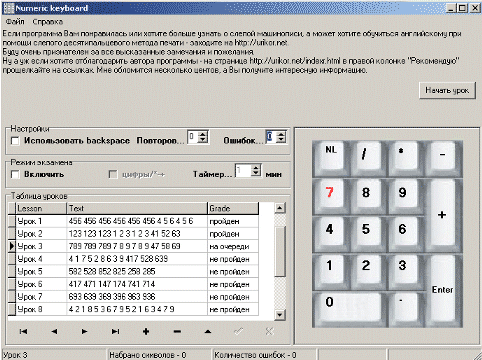The image size is (482, 360).
Task: Open the Справка menu
Action: click(x=48, y=22)
